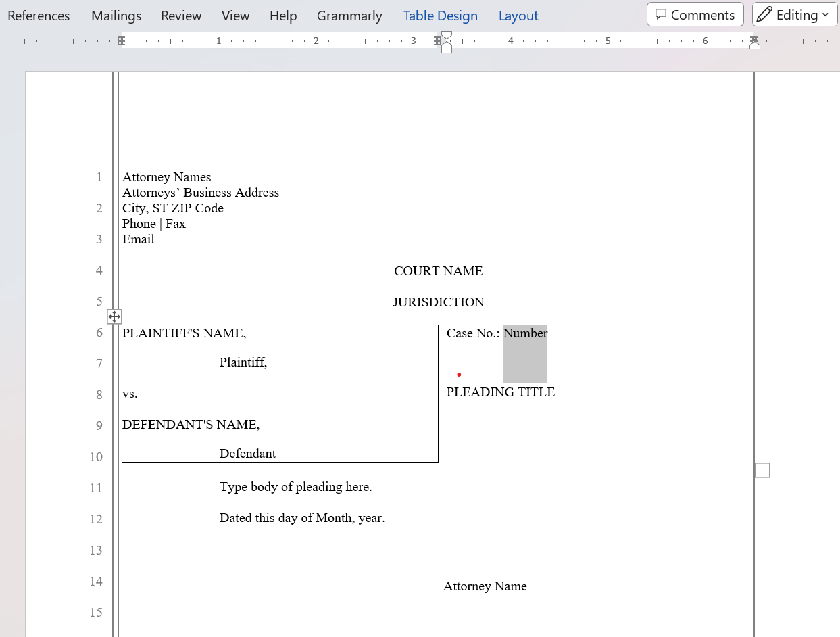Go to the Mailings ribbon tab

(116, 16)
